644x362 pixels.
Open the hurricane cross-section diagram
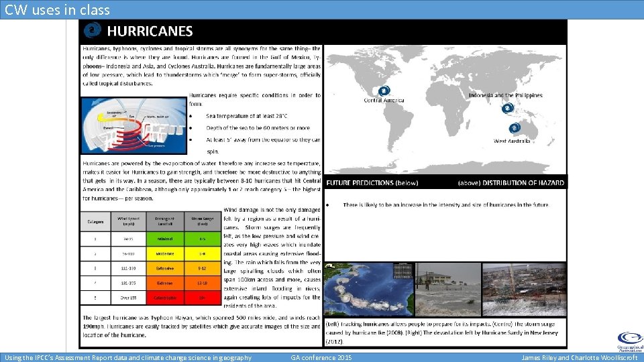coord(134,125)
